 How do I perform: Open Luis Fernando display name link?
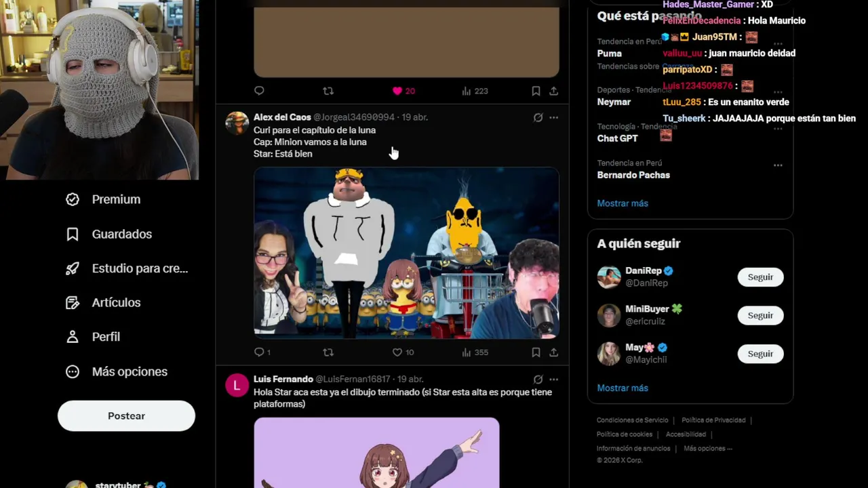point(283,379)
